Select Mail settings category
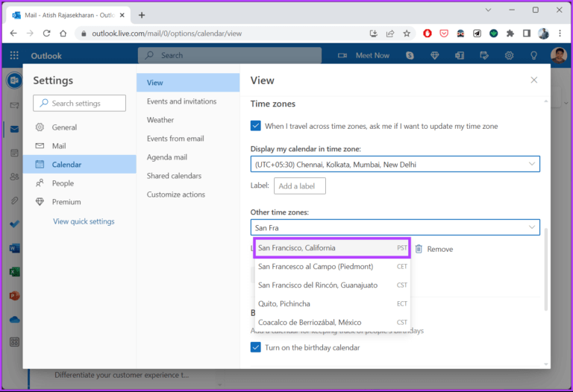This screenshot has height=392, width=573. tap(80, 145)
